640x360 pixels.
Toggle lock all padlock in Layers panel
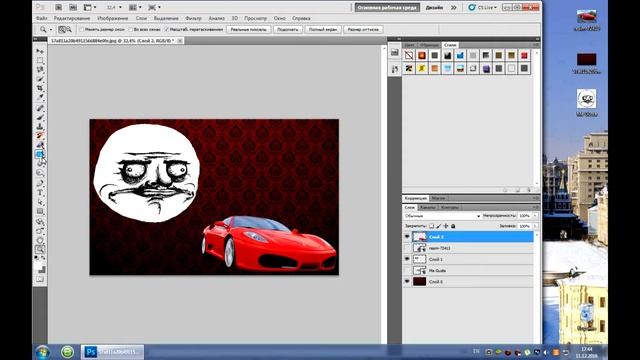point(453,226)
